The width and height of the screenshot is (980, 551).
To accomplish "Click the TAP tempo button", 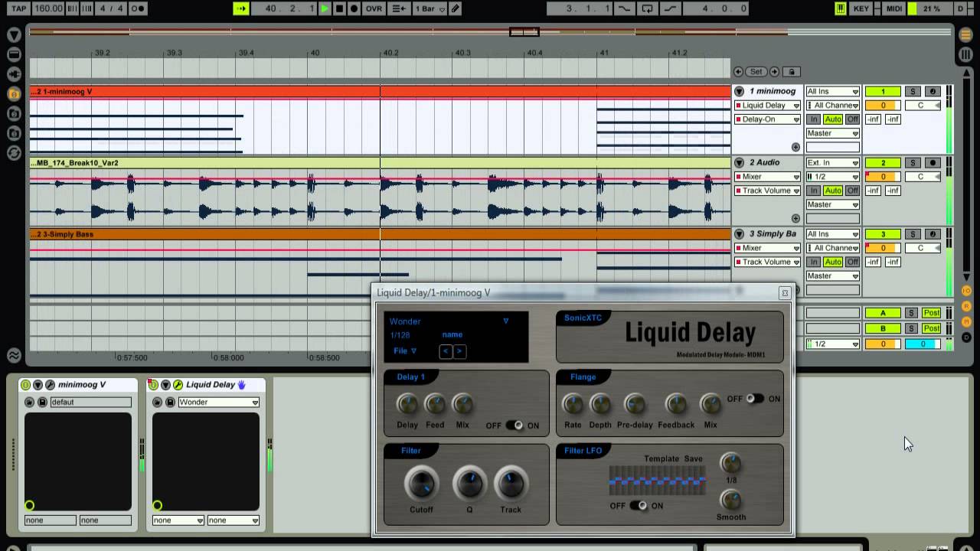I will click(18, 8).
